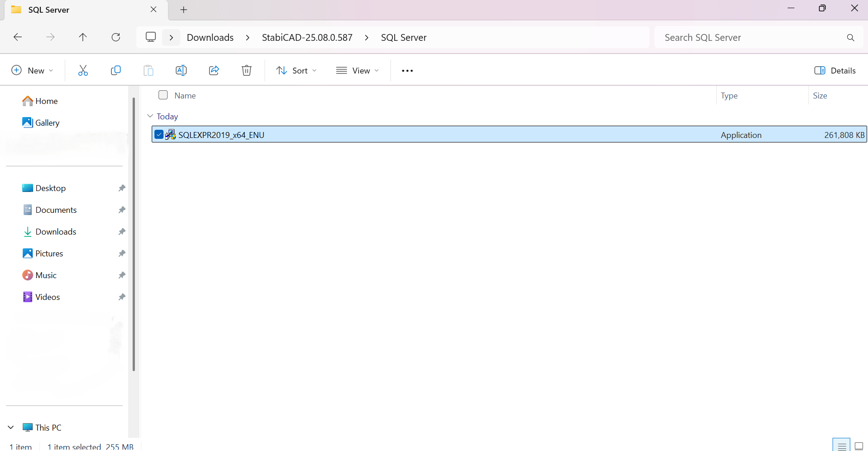The width and height of the screenshot is (868, 451).
Task: Go up one folder level
Action: [83, 37]
